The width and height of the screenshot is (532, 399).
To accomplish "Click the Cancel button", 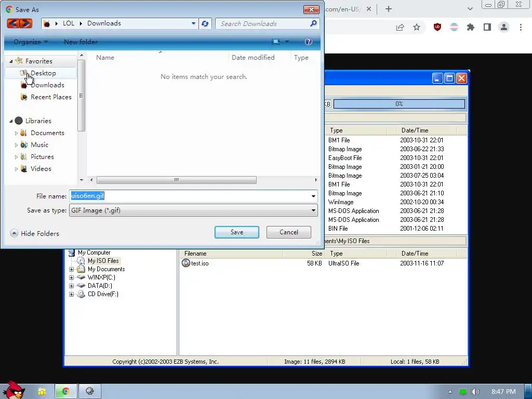I will tap(289, 232).
